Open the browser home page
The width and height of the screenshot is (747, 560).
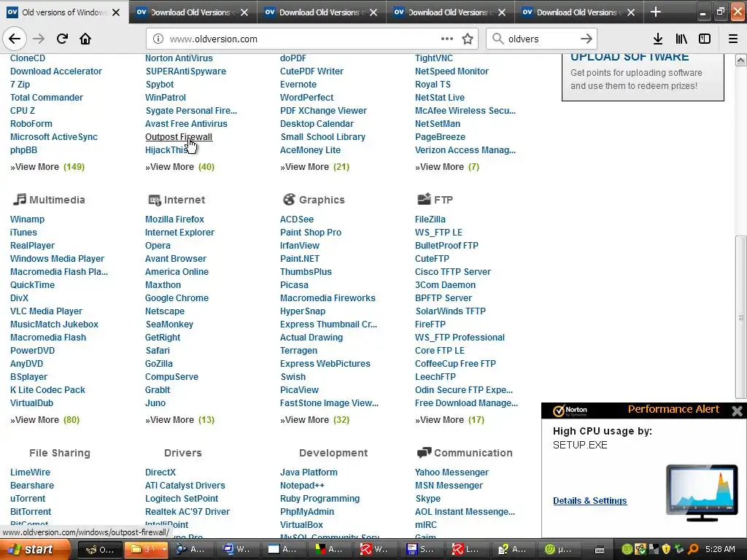click(x=85, y=39)
